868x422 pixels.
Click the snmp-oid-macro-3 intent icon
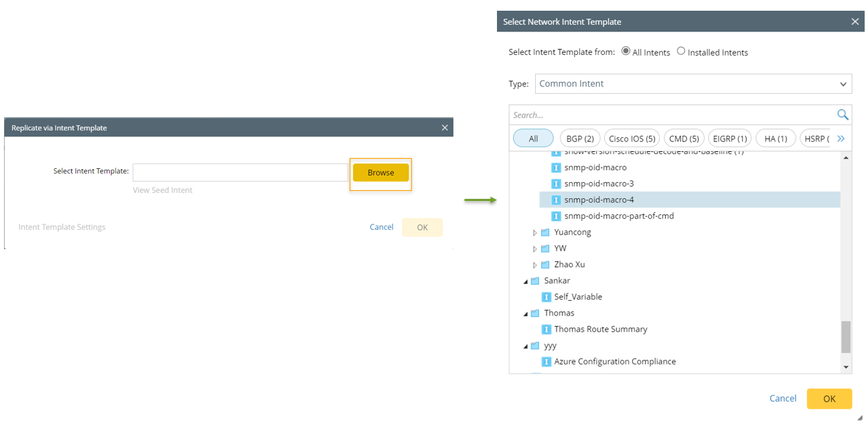[x=556, y=184]
